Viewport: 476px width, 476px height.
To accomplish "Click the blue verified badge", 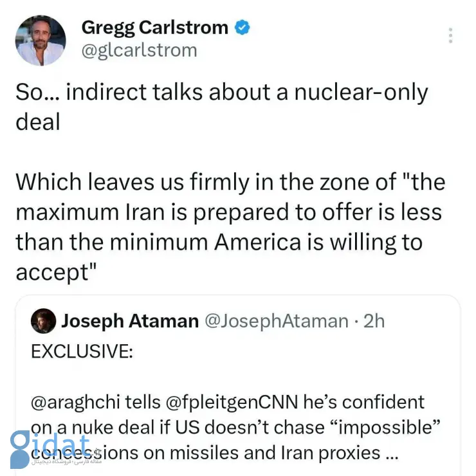I will point(243,28).
